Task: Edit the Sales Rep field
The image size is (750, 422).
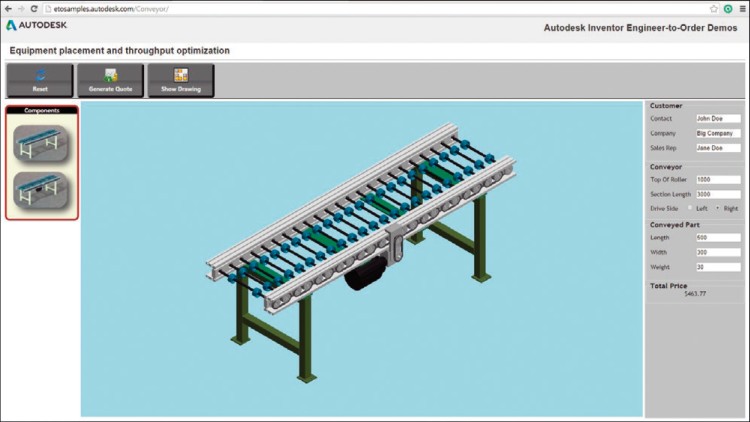Action: pos(718,148)
